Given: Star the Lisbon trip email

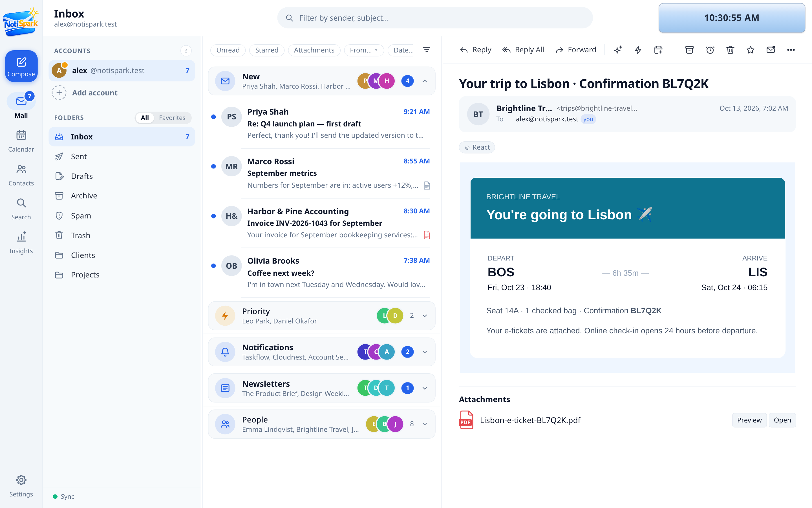Looking at the screenshot, I should pyautogui.click(x=750, y=50).
